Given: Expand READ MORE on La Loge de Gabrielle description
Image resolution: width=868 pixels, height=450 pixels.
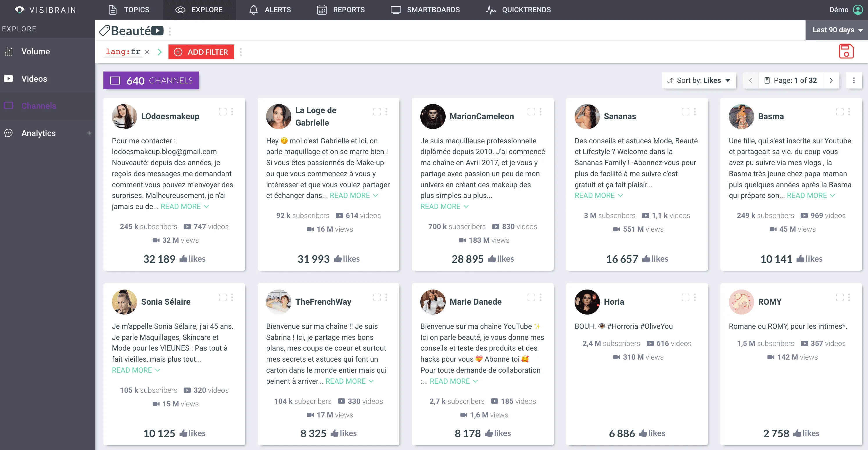Looking at the screenshot, I should coord(354,196).
